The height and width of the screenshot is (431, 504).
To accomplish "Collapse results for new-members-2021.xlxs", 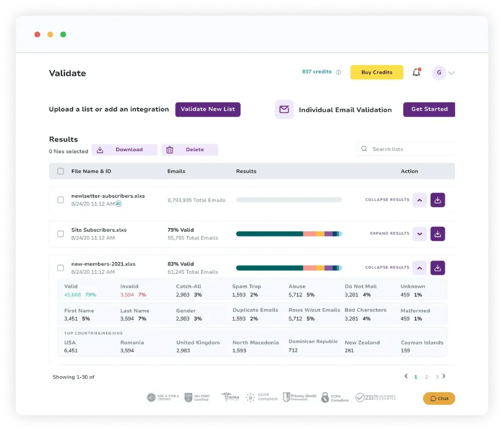I will click(x=419, y=268).
